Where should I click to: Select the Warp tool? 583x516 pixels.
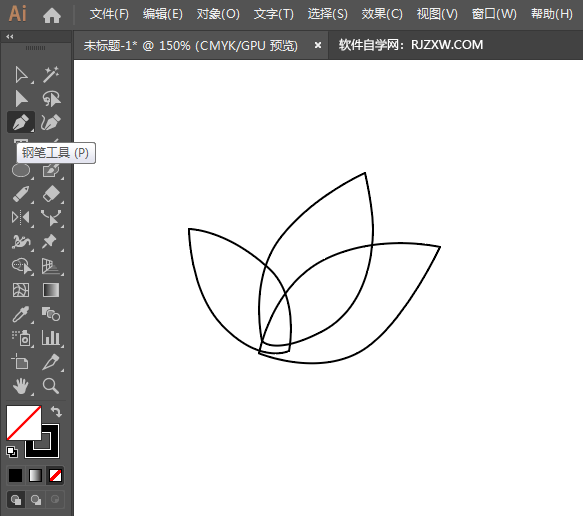21,242
